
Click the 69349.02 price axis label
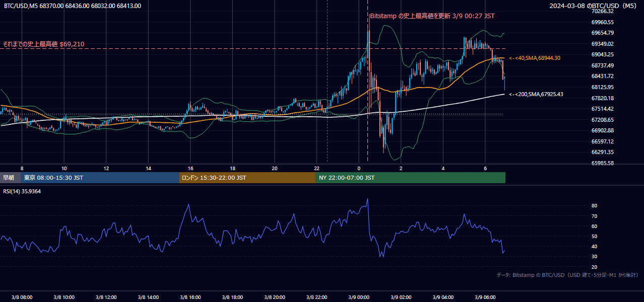[x=602, y=44]
